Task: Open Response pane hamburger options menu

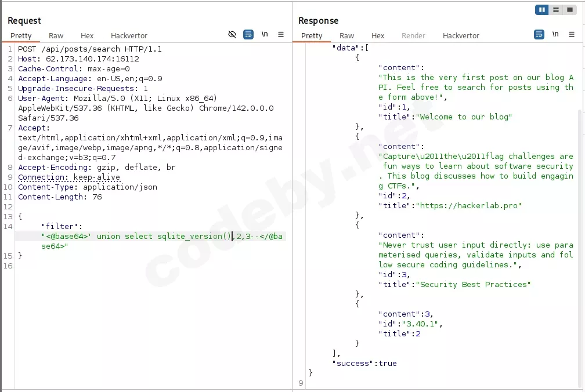Action: 572,34
